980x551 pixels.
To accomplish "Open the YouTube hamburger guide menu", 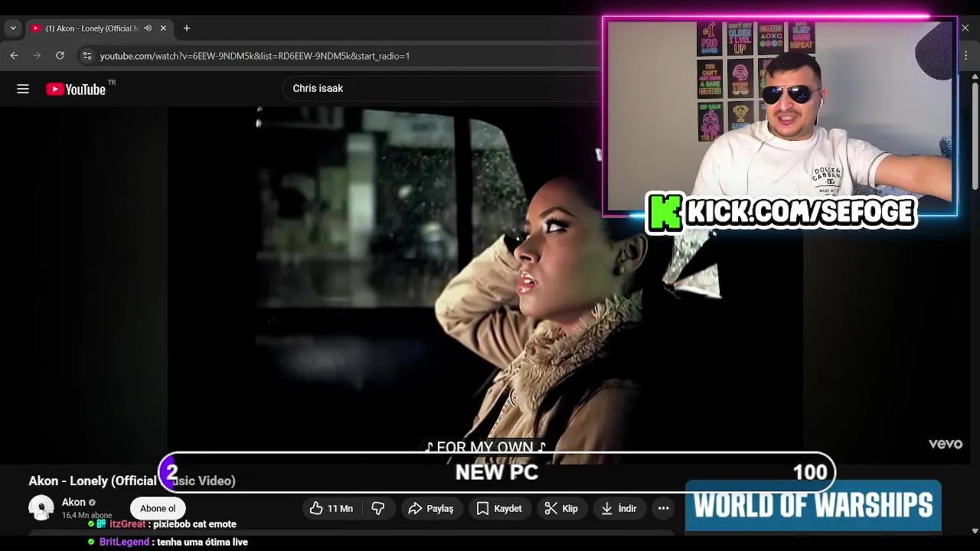I will coord(23,89).
